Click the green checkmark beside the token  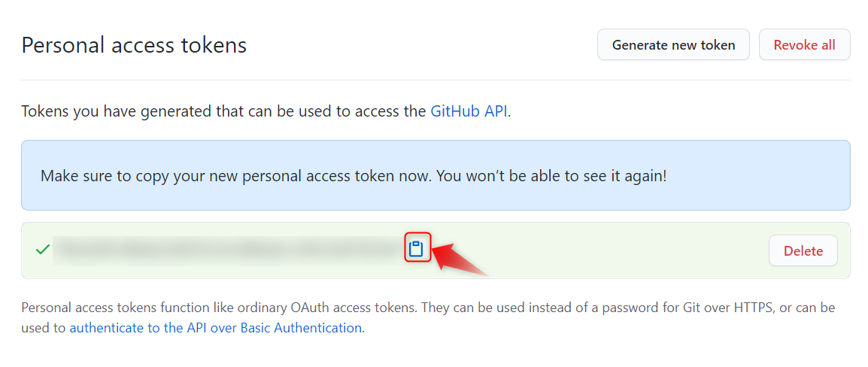(42, 250)
